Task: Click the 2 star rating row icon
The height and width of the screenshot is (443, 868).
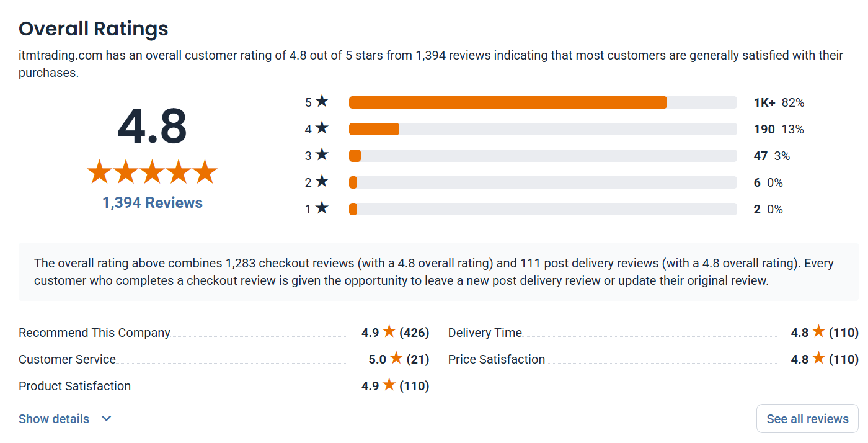Action: pyautogui.click(x=321, y=181)
